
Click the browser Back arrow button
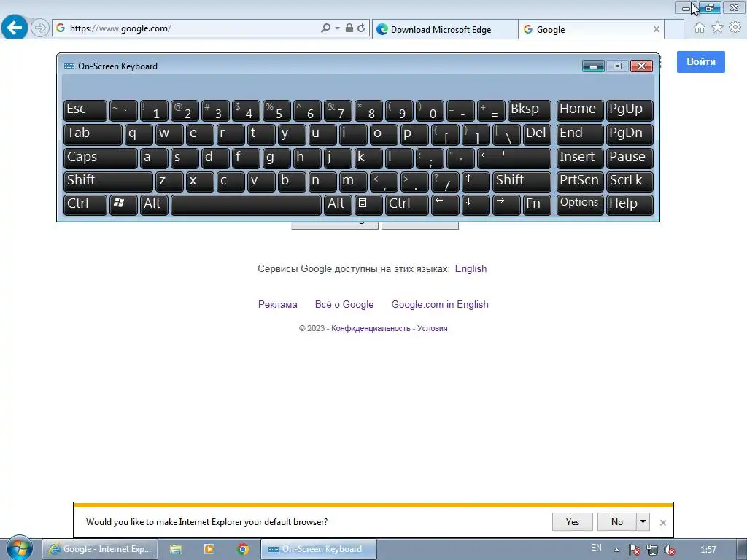coord(14,28)
